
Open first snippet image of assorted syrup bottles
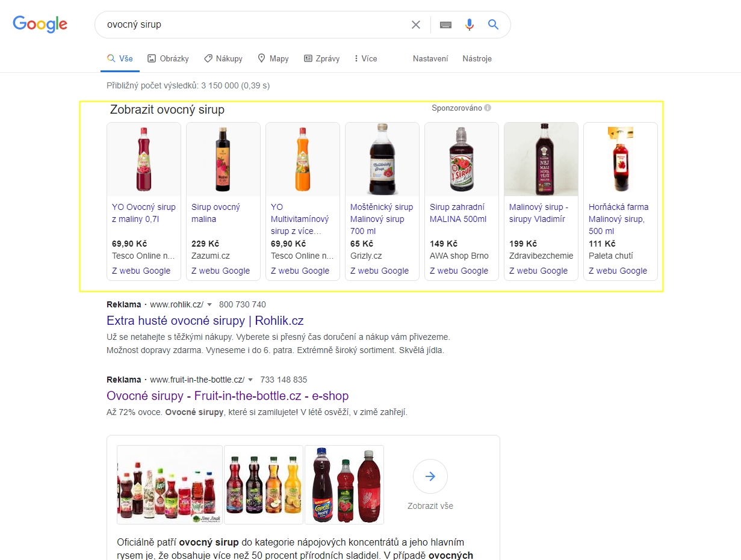pyautogui.click(x=170, y=485)
